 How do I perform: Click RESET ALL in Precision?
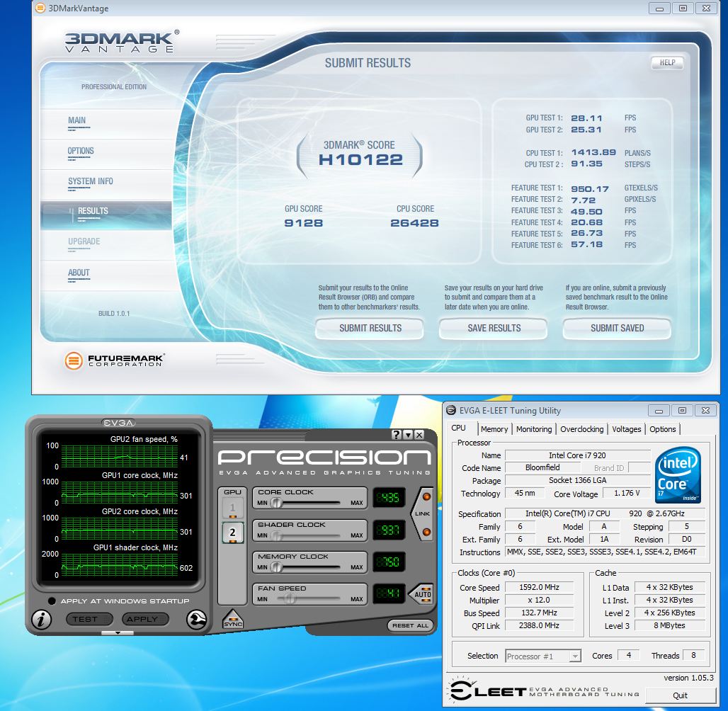pos(411,625)
